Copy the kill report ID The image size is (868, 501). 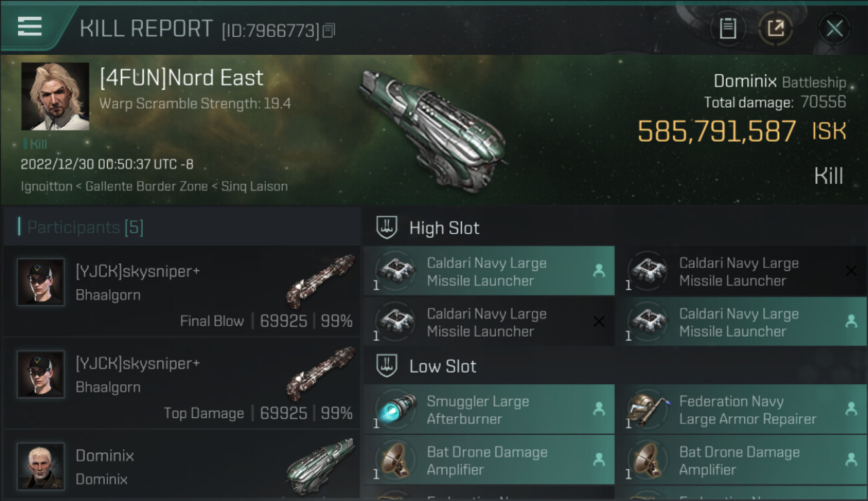(329, 31)
